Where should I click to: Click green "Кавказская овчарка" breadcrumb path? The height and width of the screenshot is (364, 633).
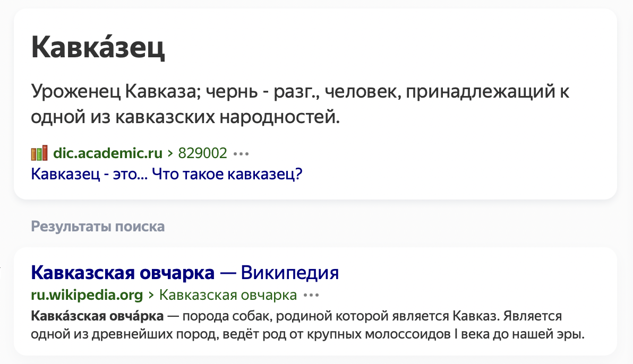(228, 295)
